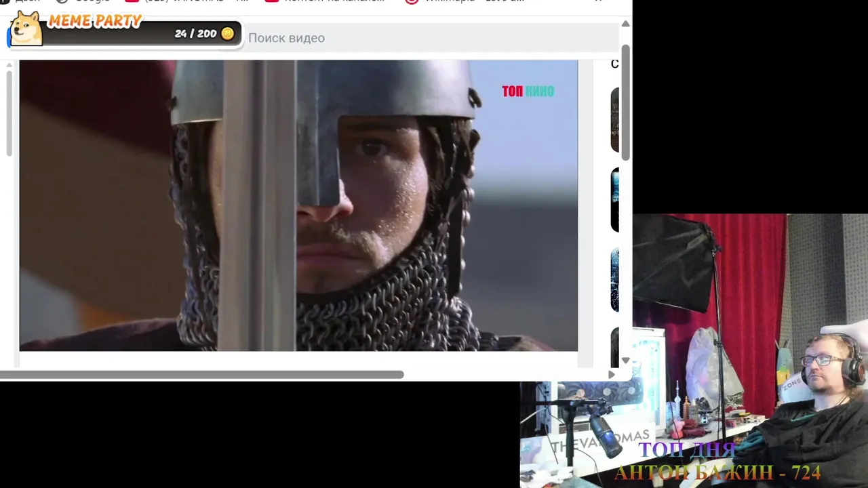Click the vertical page scrollbar thumb
The height and width of the screenshot is (488, 868).
[x=625, y=102]
